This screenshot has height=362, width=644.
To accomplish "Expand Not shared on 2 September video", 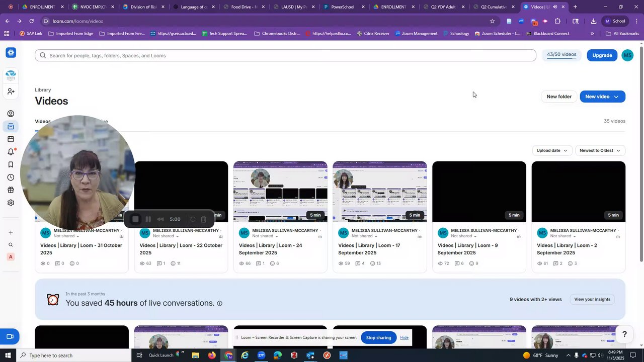I will point(562,236).
